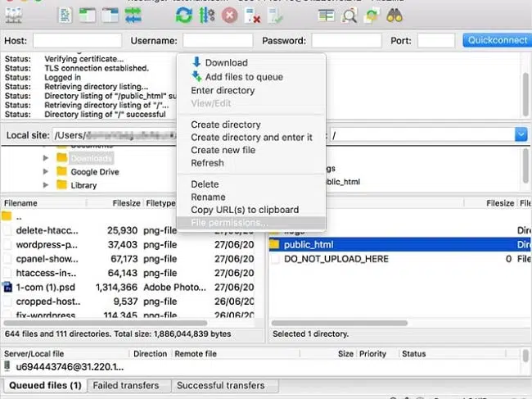
Task: Click the message log vertical scrollbar
Action: click(x=526, y=93)
